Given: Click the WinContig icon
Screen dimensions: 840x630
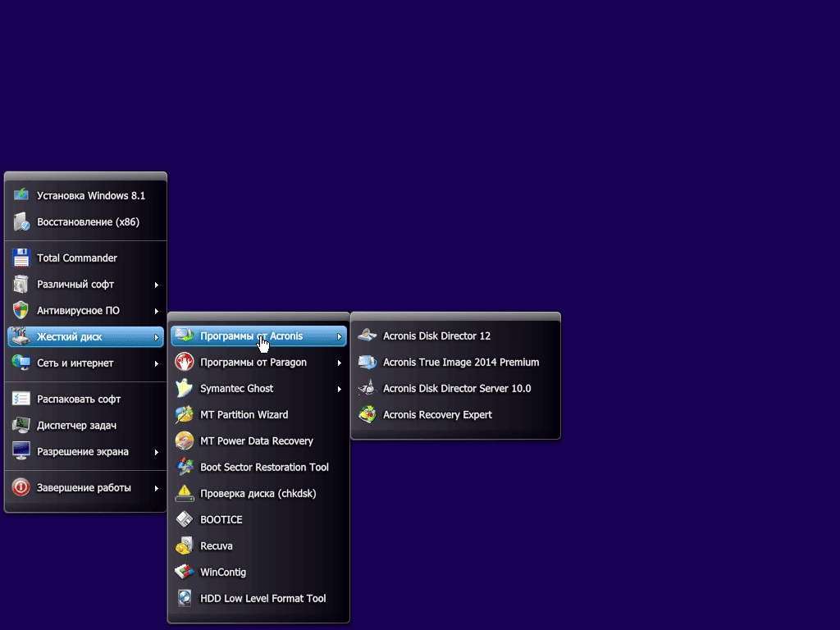Looking at the screenshot, I should [185, 572].
